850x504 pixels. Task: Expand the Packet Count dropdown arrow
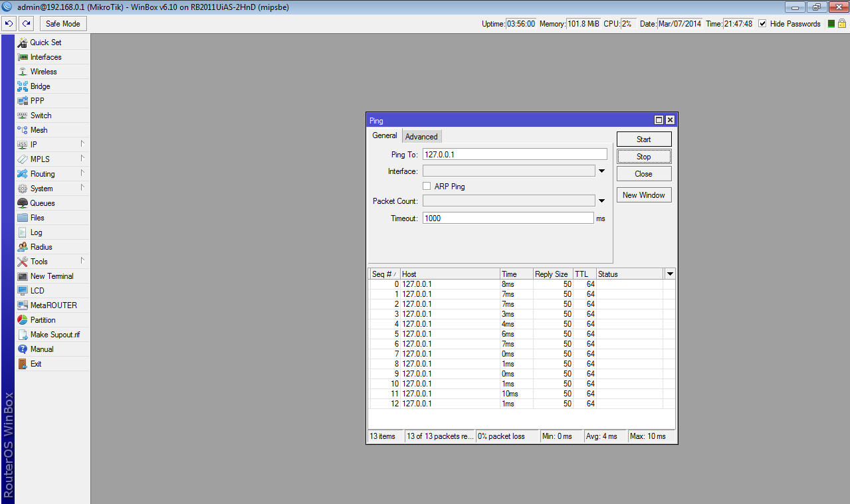601,201
